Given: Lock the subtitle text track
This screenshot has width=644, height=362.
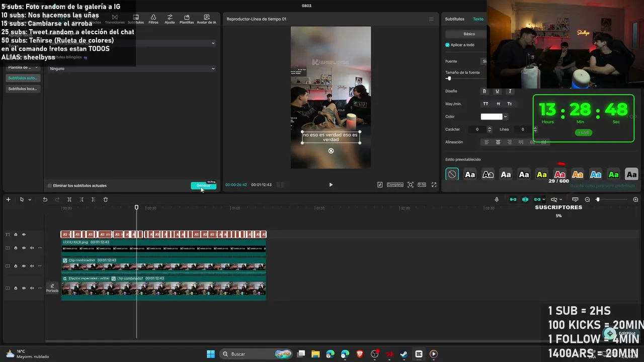Looking at the screenshot, I should tap(16, 234).
